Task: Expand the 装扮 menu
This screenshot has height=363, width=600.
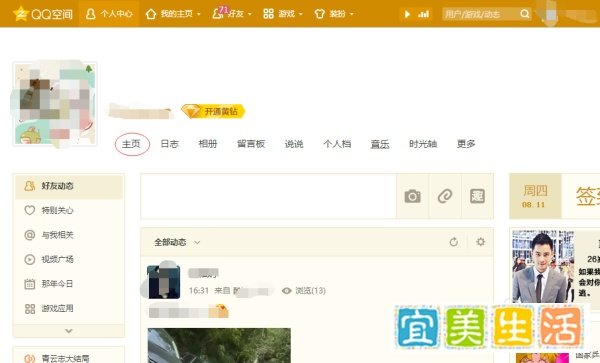Action: (334, 14)
